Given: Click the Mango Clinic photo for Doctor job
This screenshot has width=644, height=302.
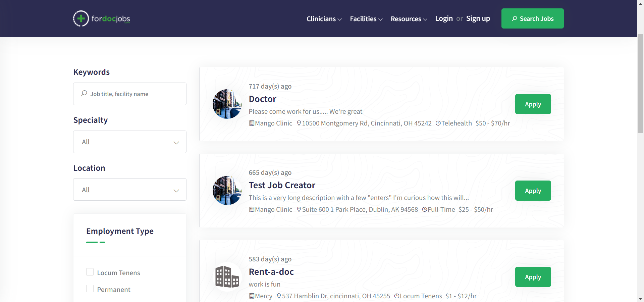Looking at the screenshot, I should click(227, 104).
